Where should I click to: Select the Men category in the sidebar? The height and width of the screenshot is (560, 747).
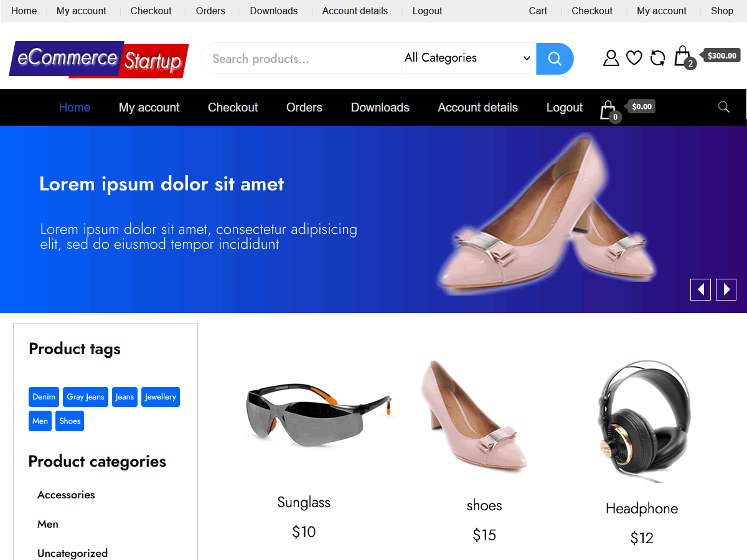(x=47, y=524)
